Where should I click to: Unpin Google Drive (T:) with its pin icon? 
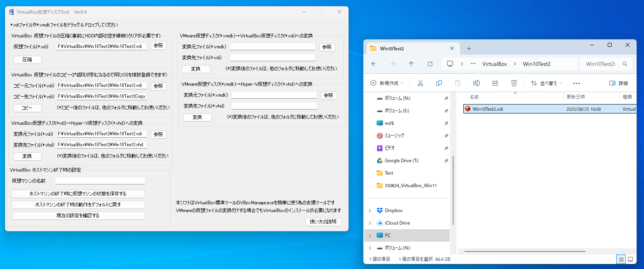tap(446, 161)
